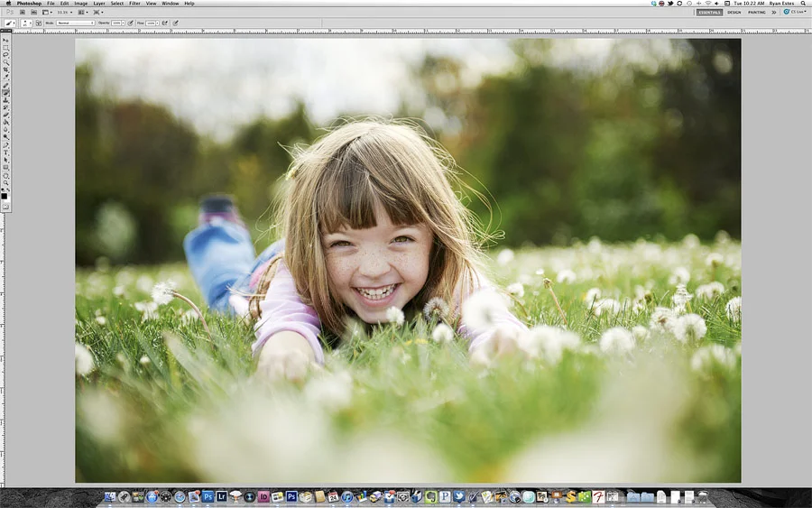
Task: Select the Dodge tool
Action: [5, 136]
